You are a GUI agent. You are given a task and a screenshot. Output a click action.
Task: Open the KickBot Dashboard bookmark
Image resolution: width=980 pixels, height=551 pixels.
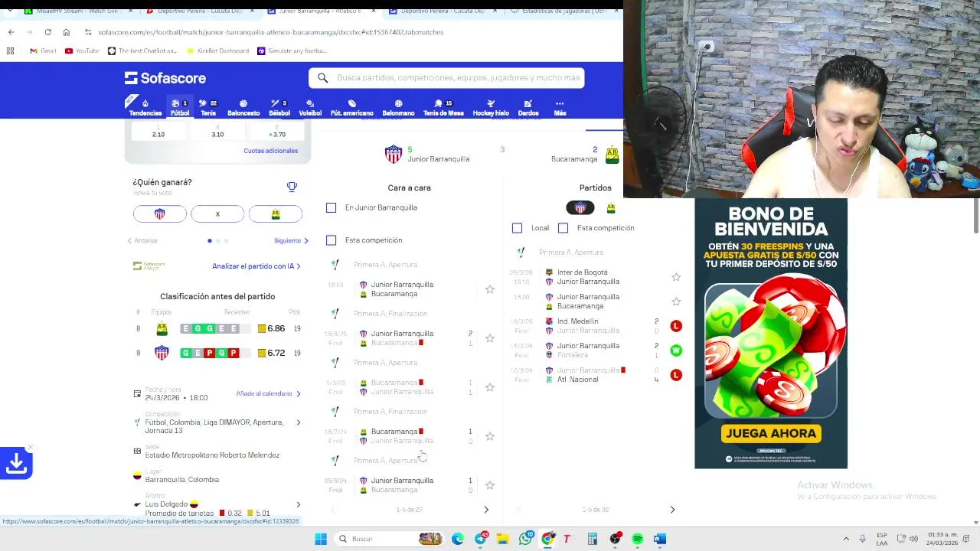click(217, 51)
